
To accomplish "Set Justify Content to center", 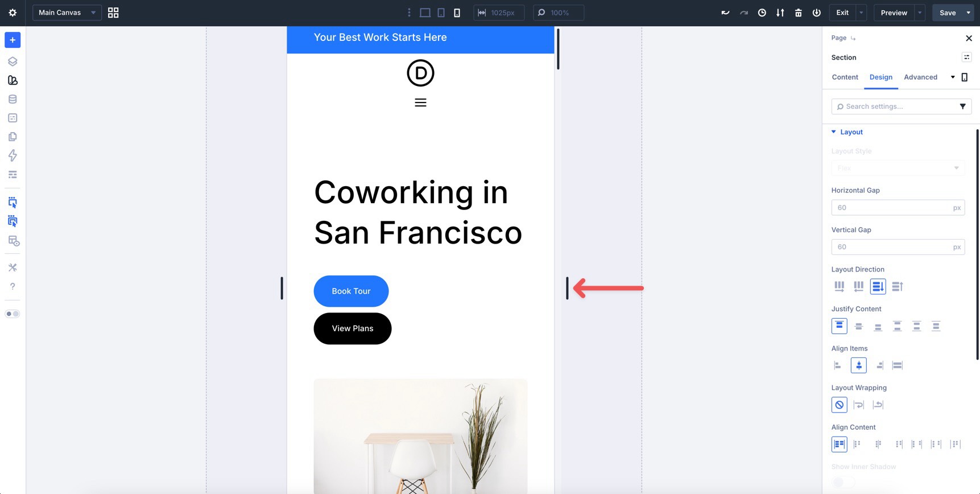I will (858, 326).
